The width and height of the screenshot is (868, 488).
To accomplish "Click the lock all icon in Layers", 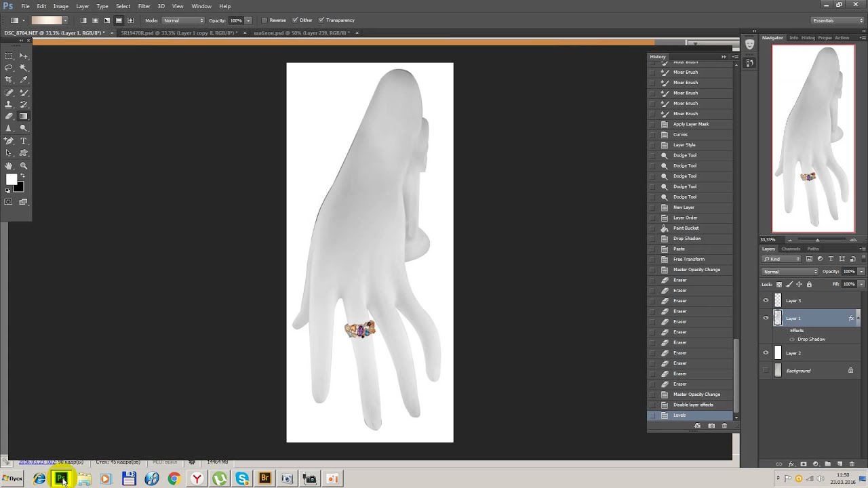I will click(x=809, y=285).
